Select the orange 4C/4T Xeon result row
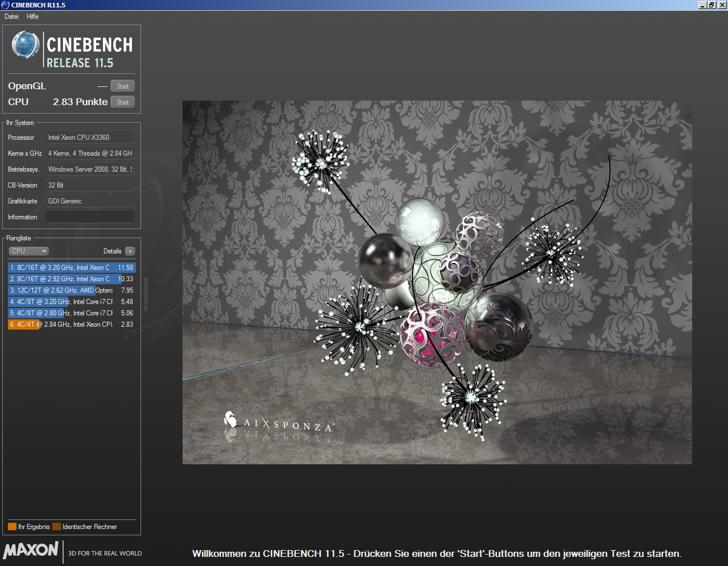 72,324
